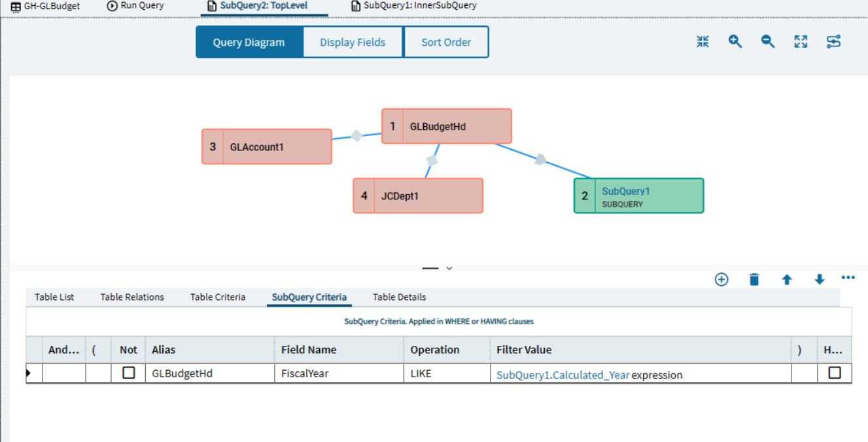Viewport: 868px width, 442px height.
Task: Open diagram settings sliders icon
Action: [x=833, y=42]
